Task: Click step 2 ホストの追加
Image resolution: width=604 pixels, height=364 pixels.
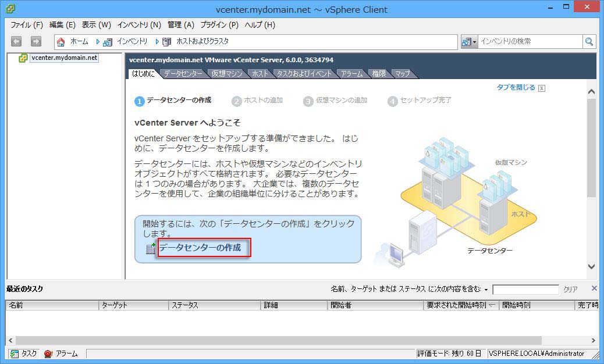Action: (x=257, y=101)
